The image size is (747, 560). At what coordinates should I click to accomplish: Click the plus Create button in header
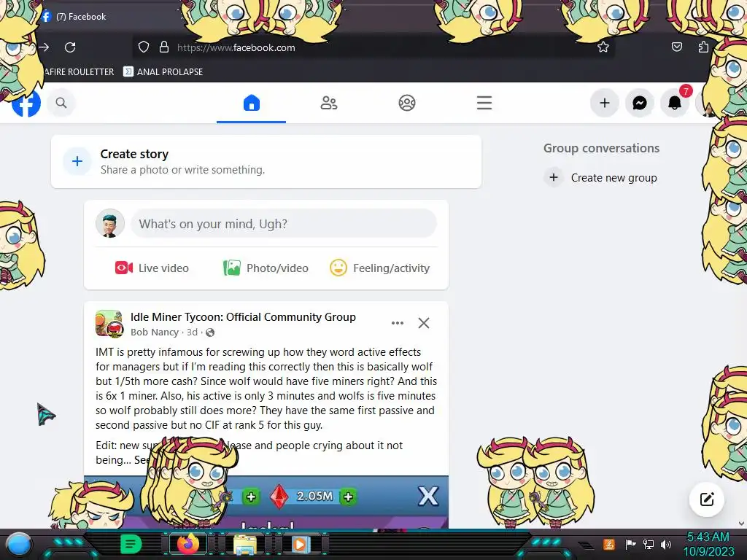605,103
